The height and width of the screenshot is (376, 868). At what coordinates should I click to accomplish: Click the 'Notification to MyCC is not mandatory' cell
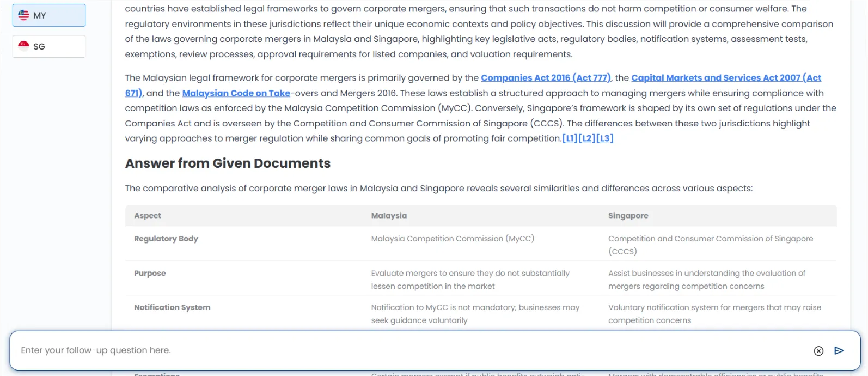click(x=475, y=314)
